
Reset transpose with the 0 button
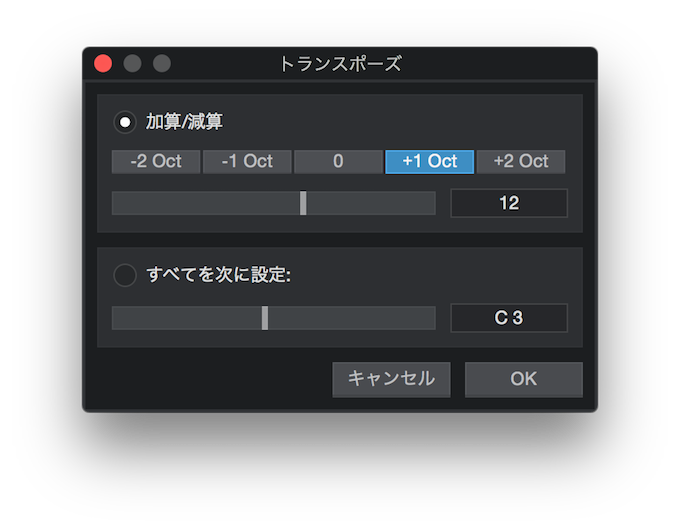338,162
